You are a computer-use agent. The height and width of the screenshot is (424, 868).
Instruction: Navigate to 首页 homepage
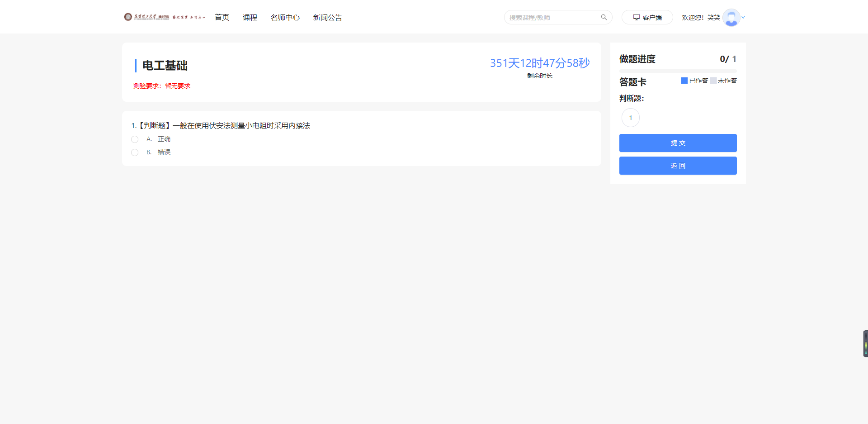(222, 17)
